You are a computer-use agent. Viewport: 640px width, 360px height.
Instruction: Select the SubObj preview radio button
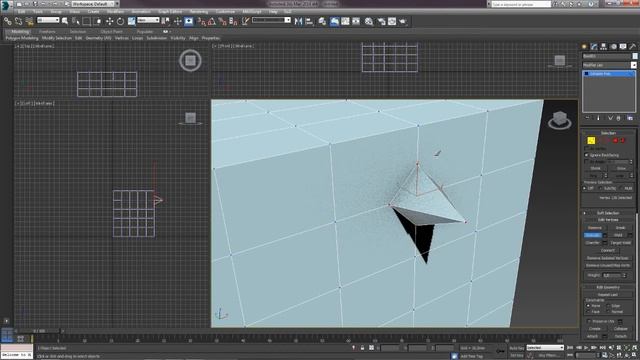tap(600, 188)
